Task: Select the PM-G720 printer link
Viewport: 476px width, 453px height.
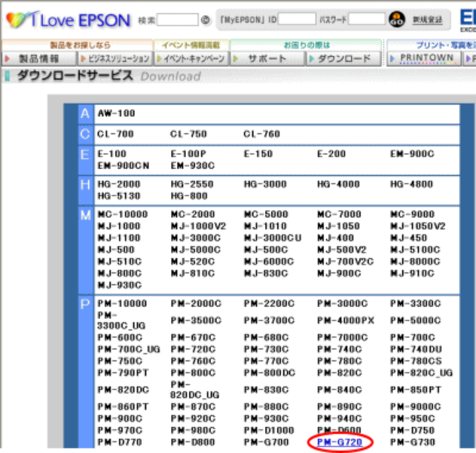Action: pos(340,442)
